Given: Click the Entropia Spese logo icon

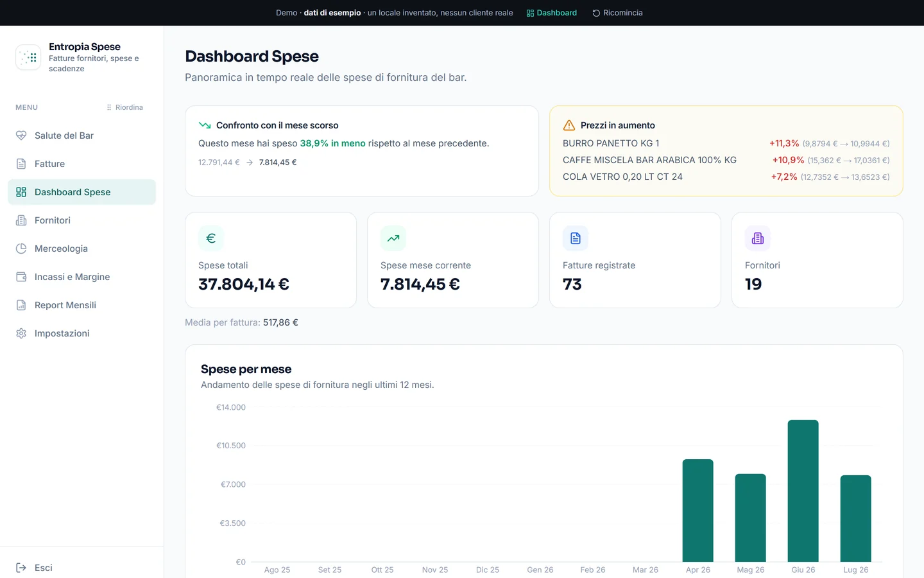Looking at the screenshot, I should coord(28,57).
